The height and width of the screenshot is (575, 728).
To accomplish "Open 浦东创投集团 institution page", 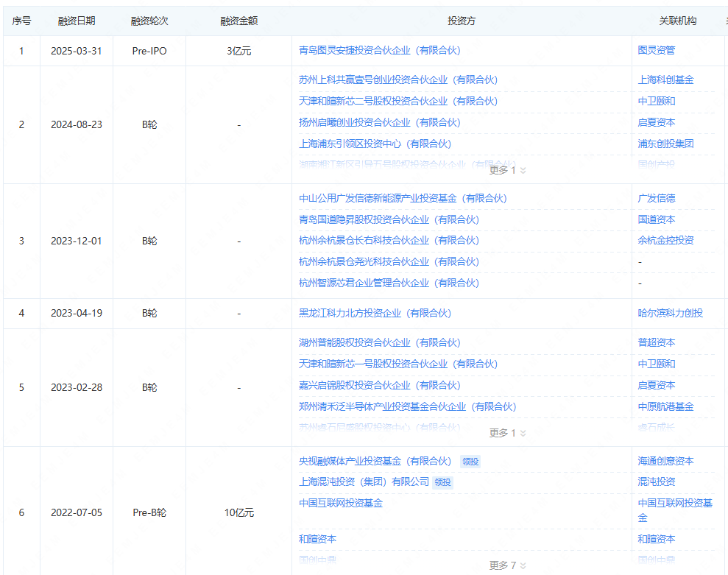I will pos(665,144).
